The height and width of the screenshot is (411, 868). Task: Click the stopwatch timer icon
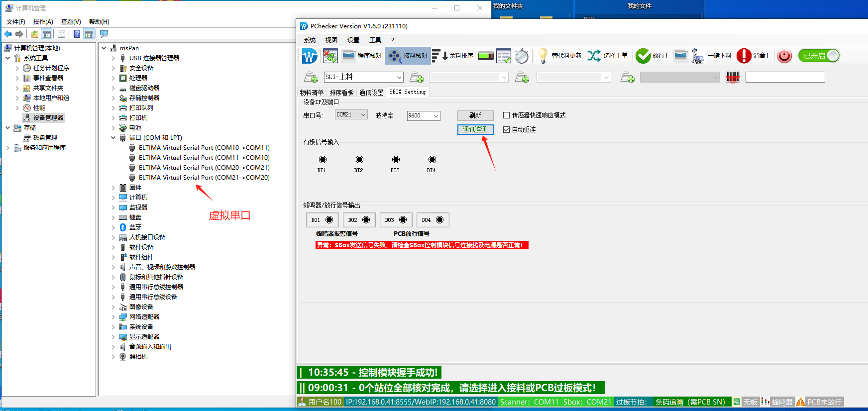(522, 56)
